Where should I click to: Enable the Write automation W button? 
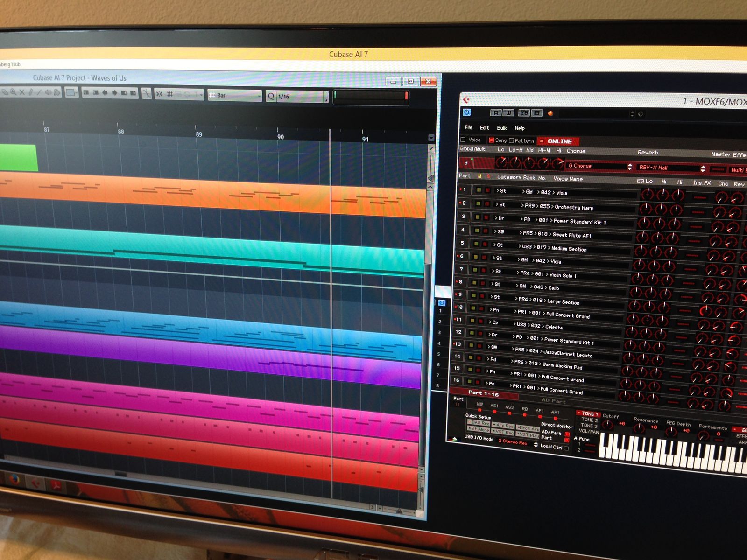(x=508, y=112)
